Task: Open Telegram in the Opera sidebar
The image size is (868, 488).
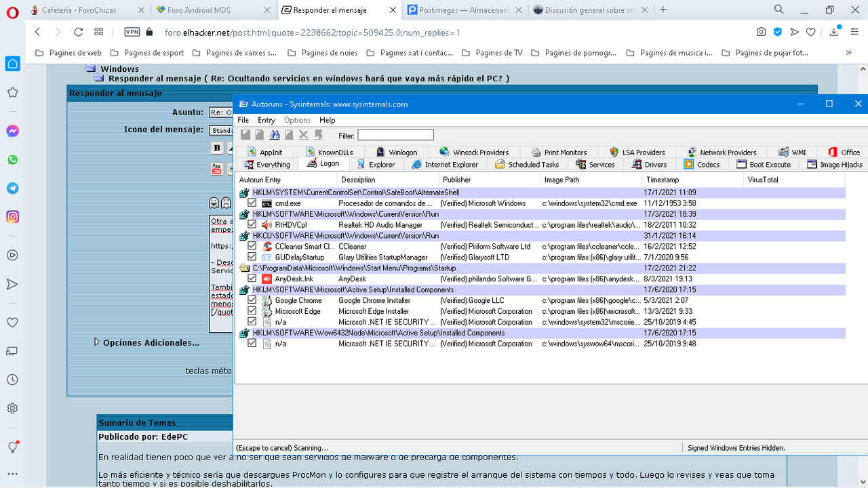Action: pyautogui.click(x=12, y=188)
